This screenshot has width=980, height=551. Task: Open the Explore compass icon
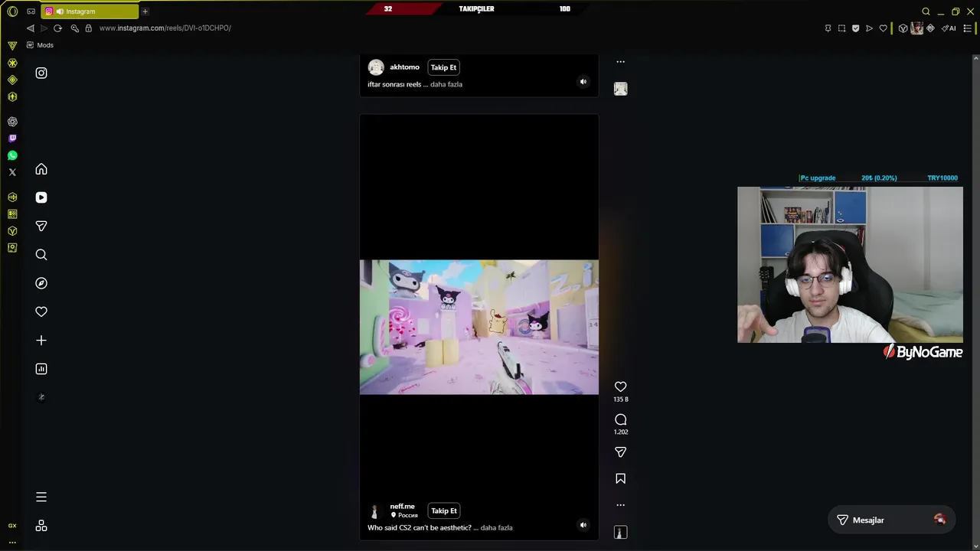(x=41, y=283)
